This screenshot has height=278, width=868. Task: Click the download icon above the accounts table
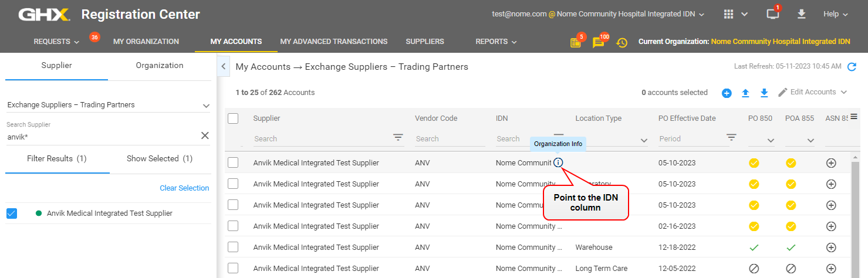(764, 93)
